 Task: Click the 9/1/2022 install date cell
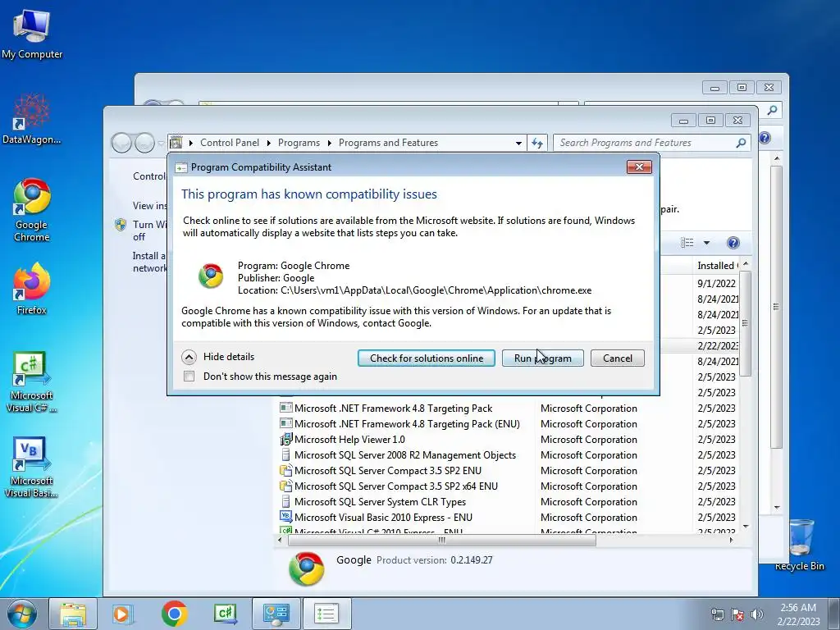[x=716, y=283]
